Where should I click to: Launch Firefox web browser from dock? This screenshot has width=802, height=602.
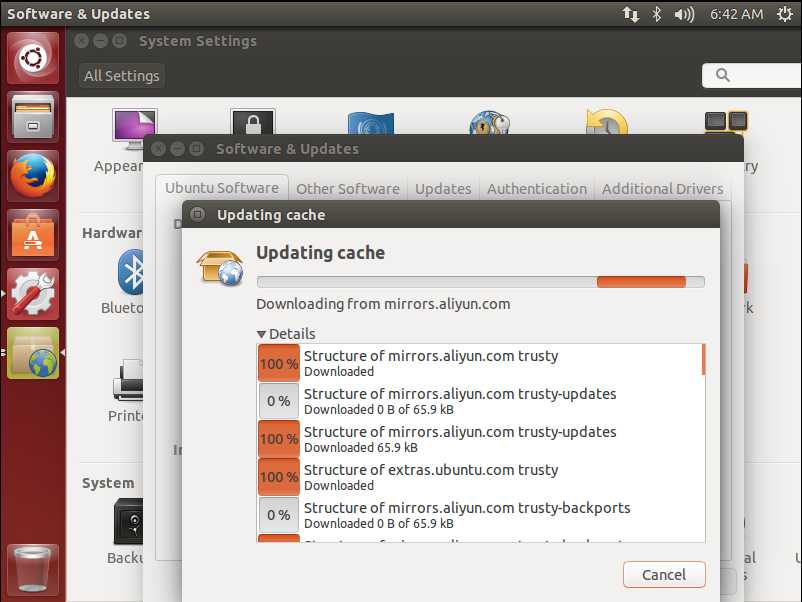coord(33,176)
